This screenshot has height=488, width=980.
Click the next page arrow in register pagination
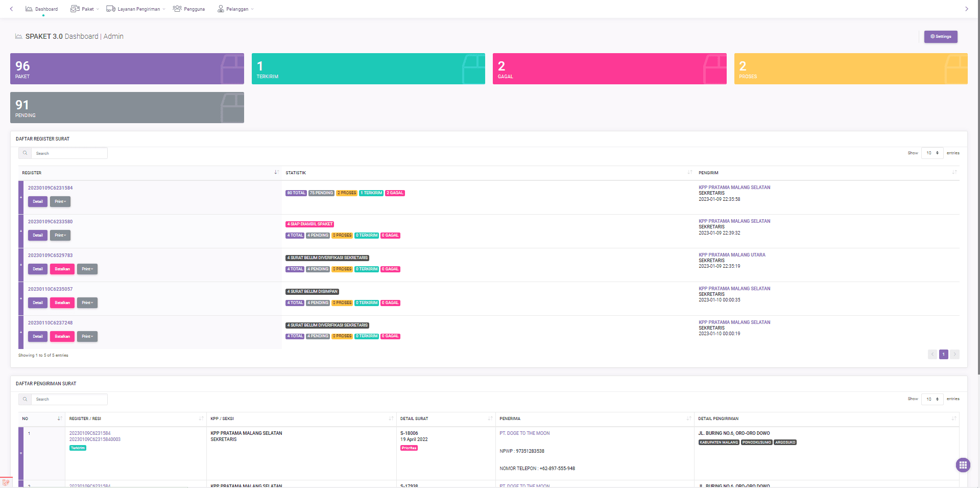pos(954,355)
